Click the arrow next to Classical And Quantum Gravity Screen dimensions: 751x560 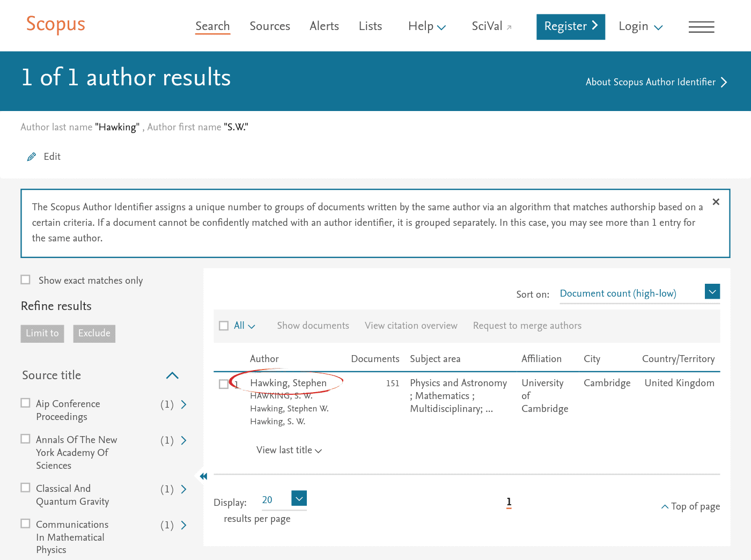tap(183, 489)
